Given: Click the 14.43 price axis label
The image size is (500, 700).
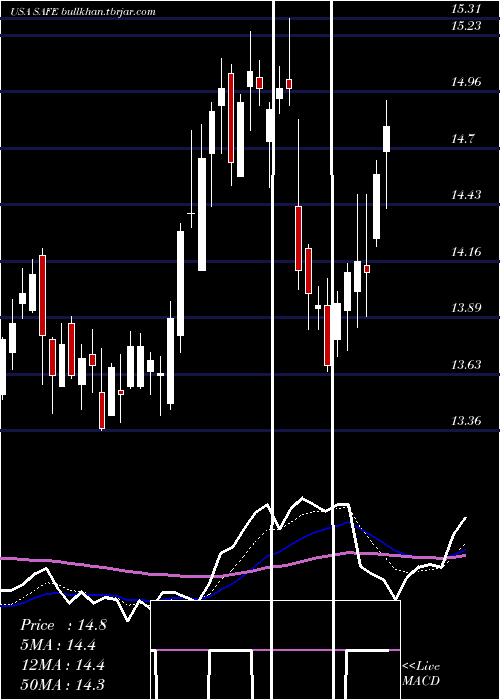Looking at the screenshot, I should coord(466,195).
